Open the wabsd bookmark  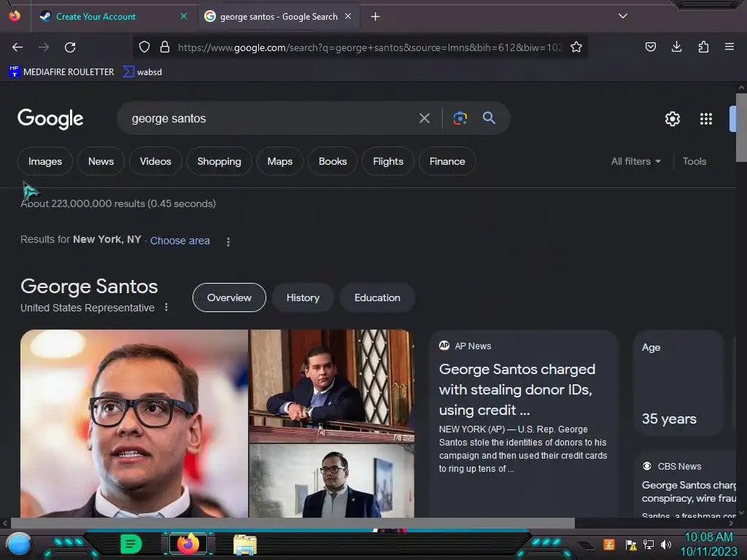coord(142,72)
